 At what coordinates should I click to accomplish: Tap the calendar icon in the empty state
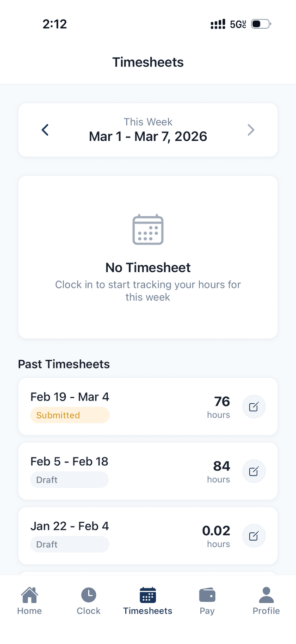pyautogui.click(x=148, y=229)
